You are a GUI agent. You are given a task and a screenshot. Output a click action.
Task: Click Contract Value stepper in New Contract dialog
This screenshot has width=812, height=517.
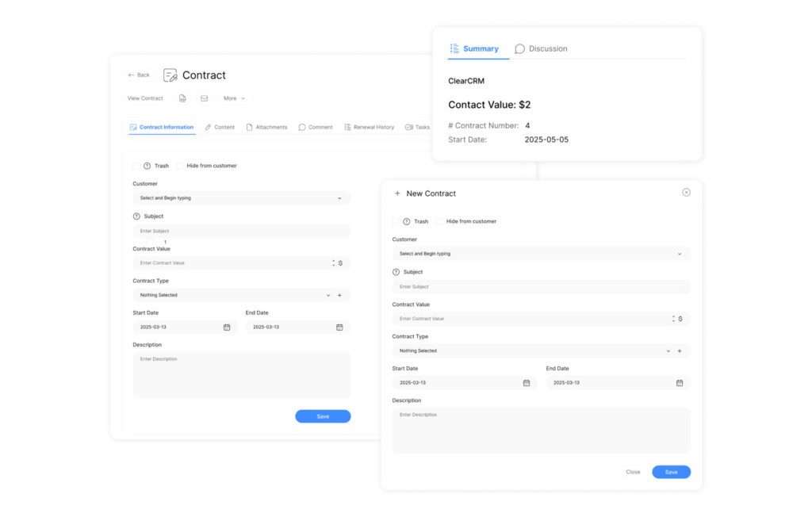[x=672, y=319]
